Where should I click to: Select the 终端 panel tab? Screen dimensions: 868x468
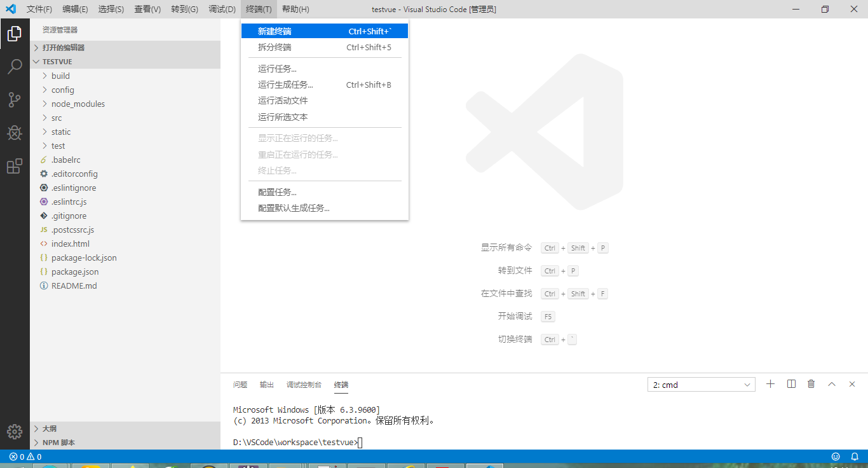[341, 385]
